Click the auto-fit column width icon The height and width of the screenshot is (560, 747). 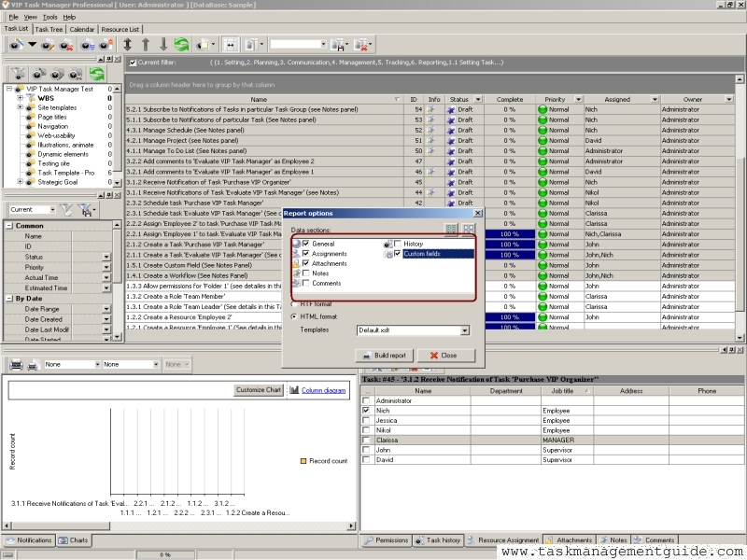(231, 45)
